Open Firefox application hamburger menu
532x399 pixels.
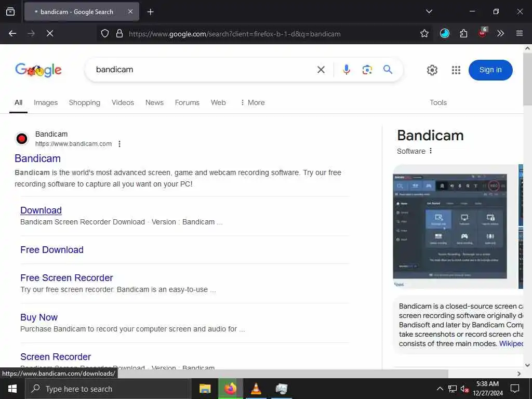[x=519, y=33]
